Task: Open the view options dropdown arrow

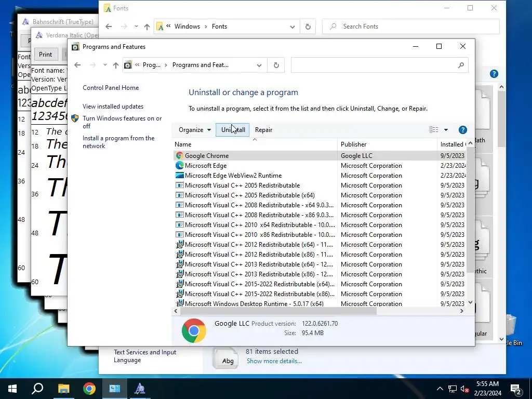Action: [446, 130]
